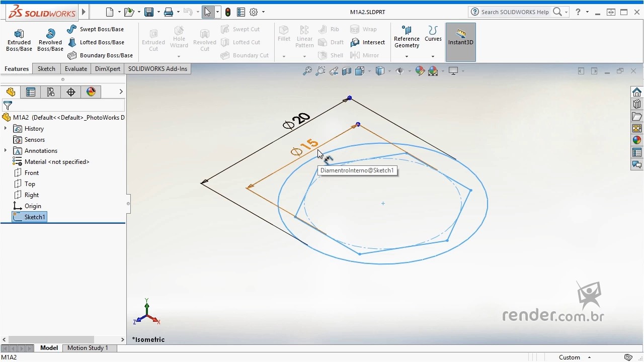
Task: Click the Rebuild traffic light icon
Action: tap(228, 12)
